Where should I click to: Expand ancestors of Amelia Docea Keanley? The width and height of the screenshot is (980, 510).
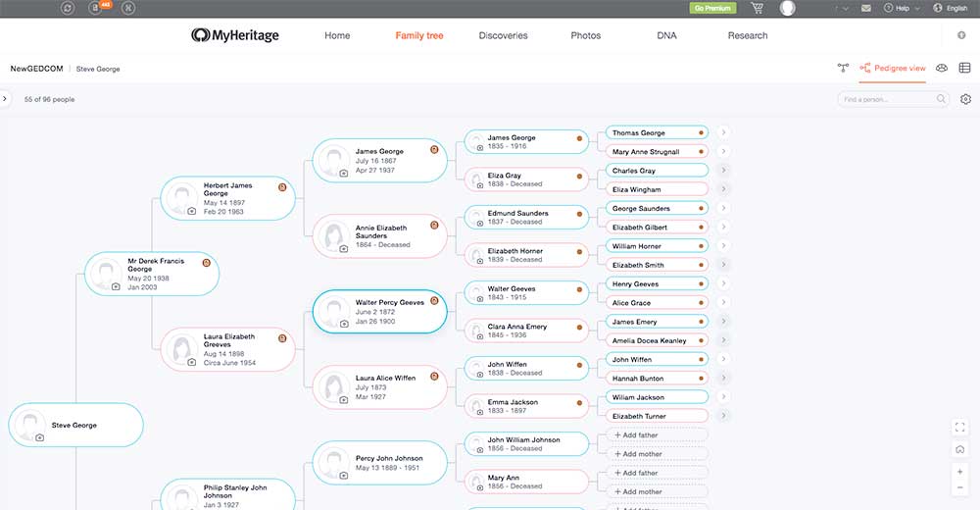click(x=724, y=339)
